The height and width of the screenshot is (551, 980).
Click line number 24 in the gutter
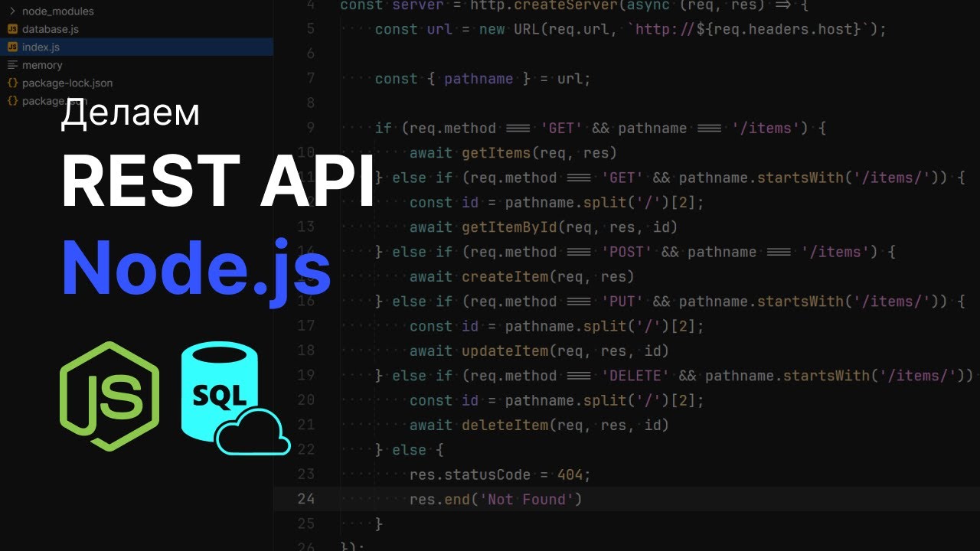click(305, 500)
